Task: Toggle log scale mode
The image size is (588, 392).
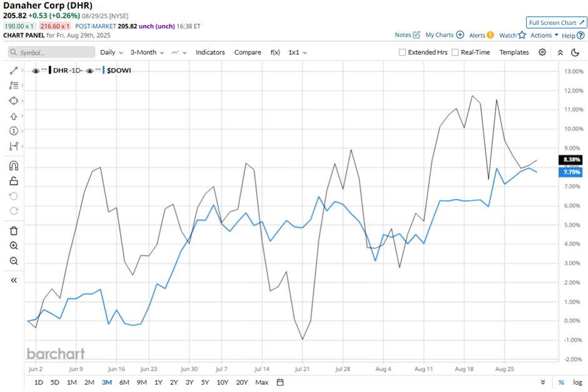Action: click(x=577, y=382)
